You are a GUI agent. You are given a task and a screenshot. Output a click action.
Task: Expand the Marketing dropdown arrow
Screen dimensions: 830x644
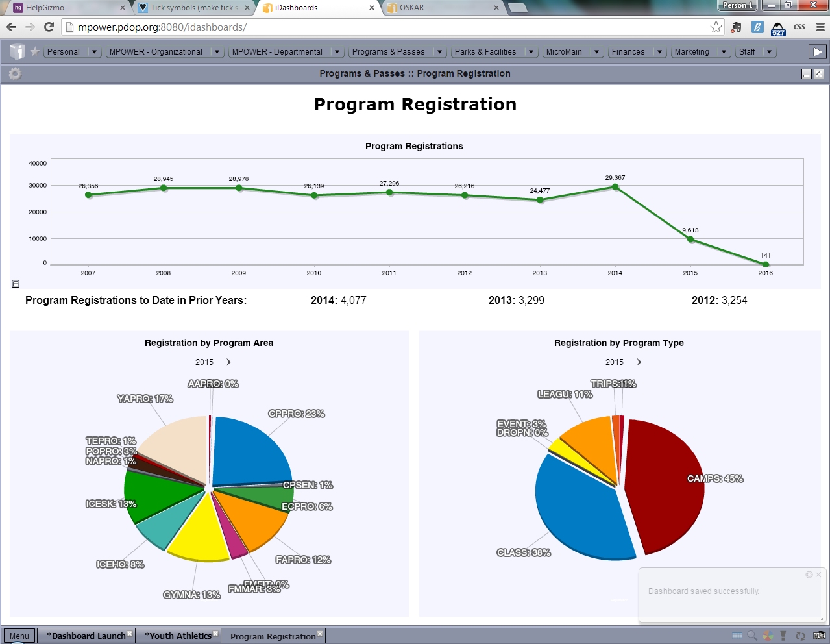click(x=724, y=52)
